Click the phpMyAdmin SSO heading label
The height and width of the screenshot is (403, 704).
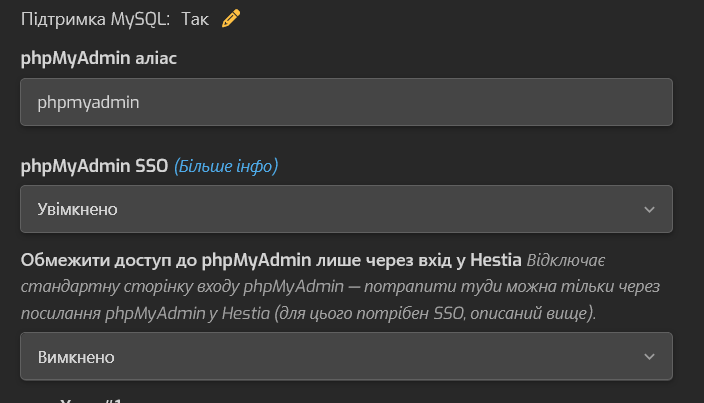coord(94,166)
